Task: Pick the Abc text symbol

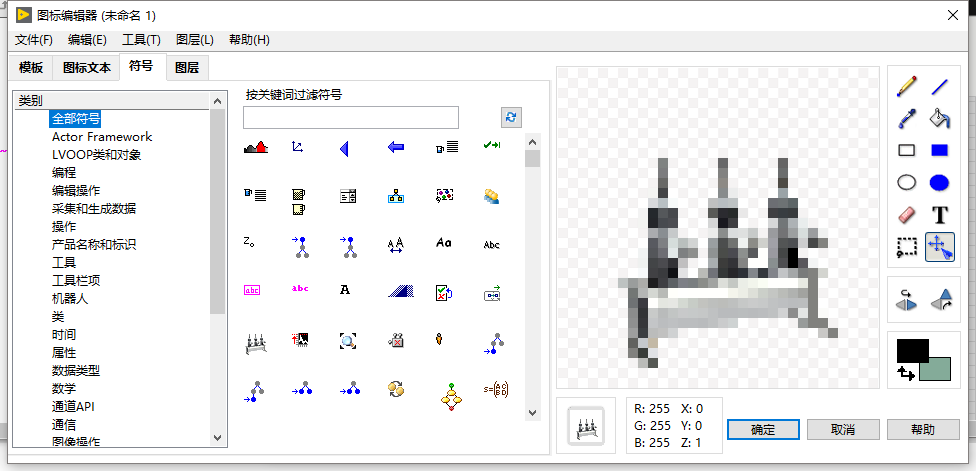Action: (x=492, y=245)
